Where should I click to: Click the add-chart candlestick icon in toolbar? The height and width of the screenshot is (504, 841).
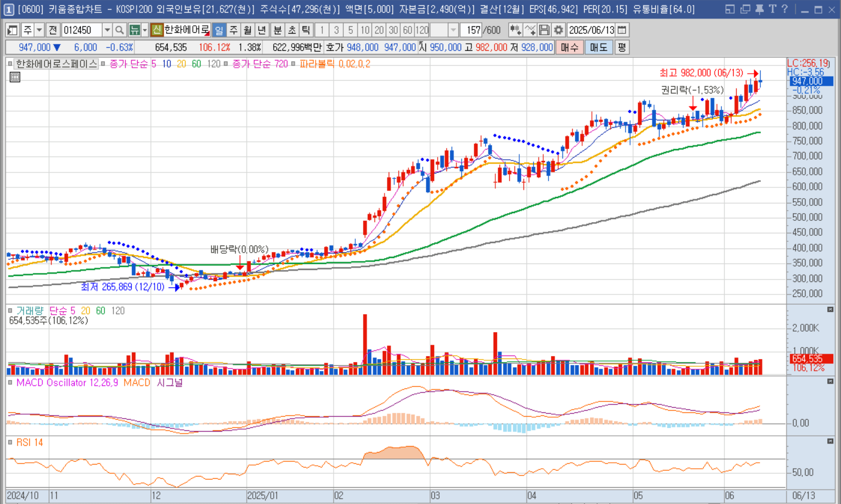(x=515, y=30)
